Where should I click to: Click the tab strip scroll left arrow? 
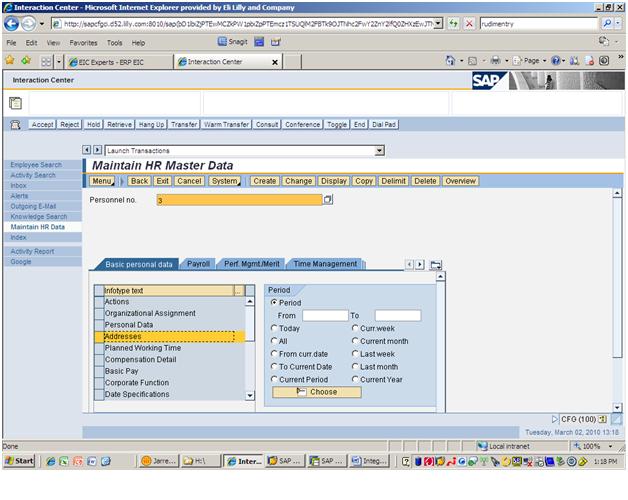click(x=409, y=264)
